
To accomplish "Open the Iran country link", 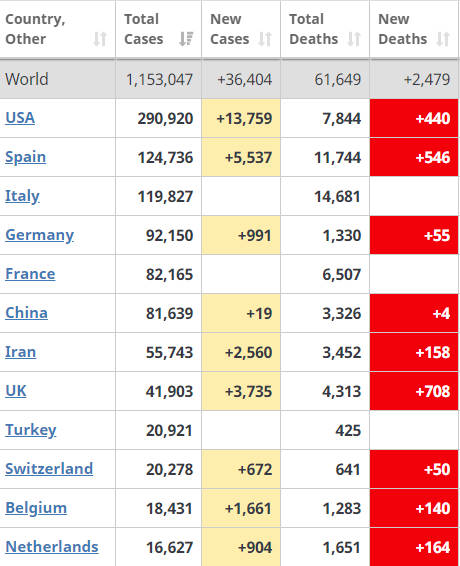I will pyautogui.click(x=21, y=352).
